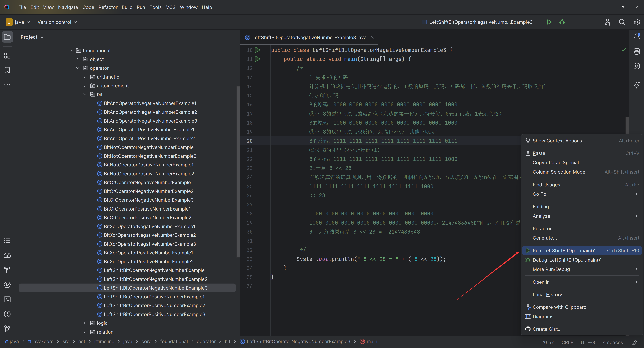Image resolution: width=644 pixels, height=348 pixels.
Task: Click UTF-8 encoding in status bar
Action: point(588,342)
